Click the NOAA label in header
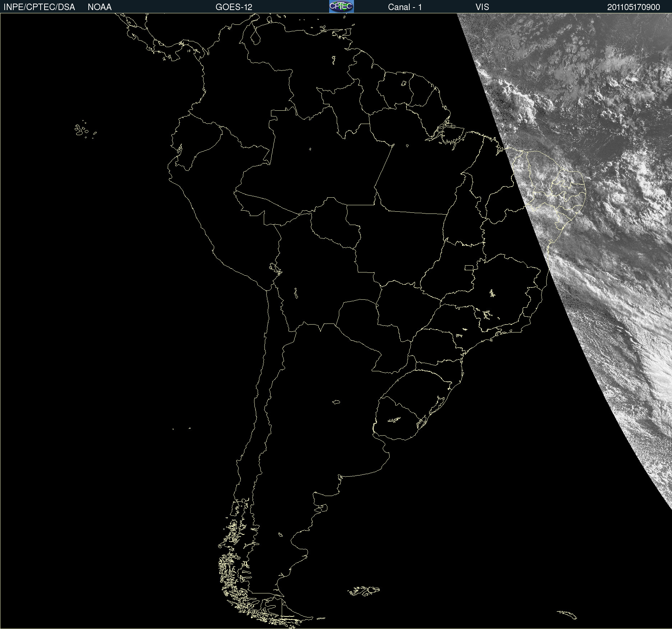This screenshot has width=672, height=629. [x=100, y=7]
